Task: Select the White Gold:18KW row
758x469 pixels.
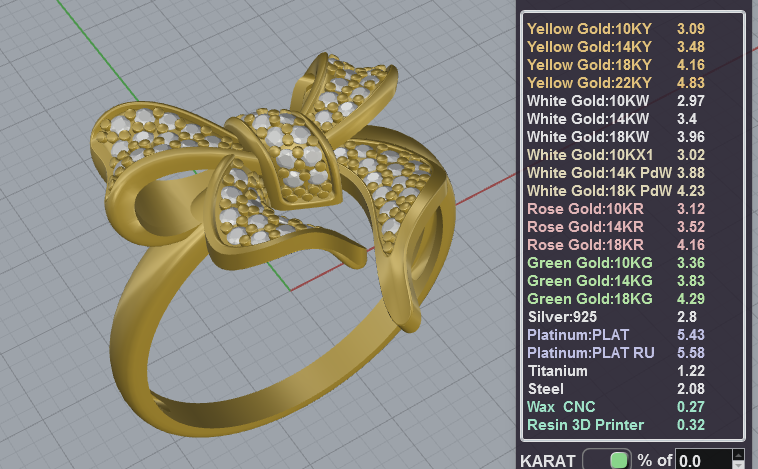Action: (x=616, y=137)
